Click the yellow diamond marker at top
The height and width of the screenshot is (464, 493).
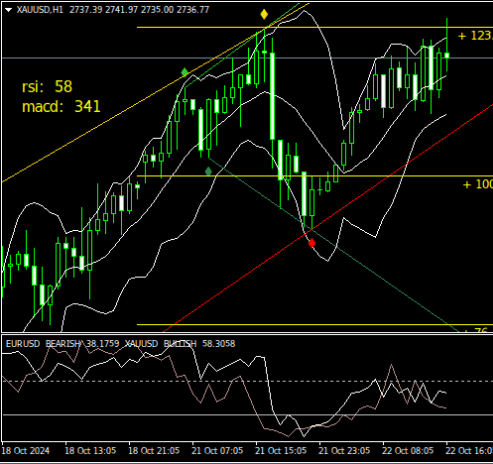tap(264, 14)
